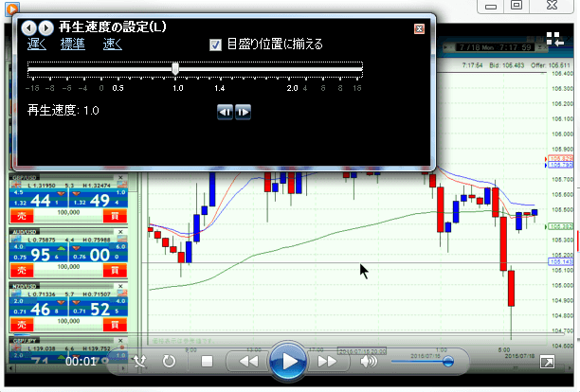Viewport: 580px width, 392px height.
Task: Step to the previous frame
Action: pos(226,111)
